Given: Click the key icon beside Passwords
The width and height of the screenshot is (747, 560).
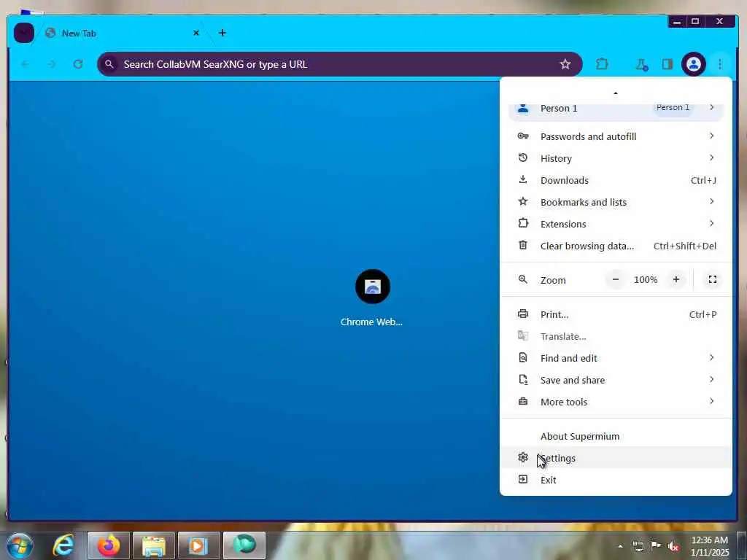Looking at the screenshot, I should click(522, 136).
